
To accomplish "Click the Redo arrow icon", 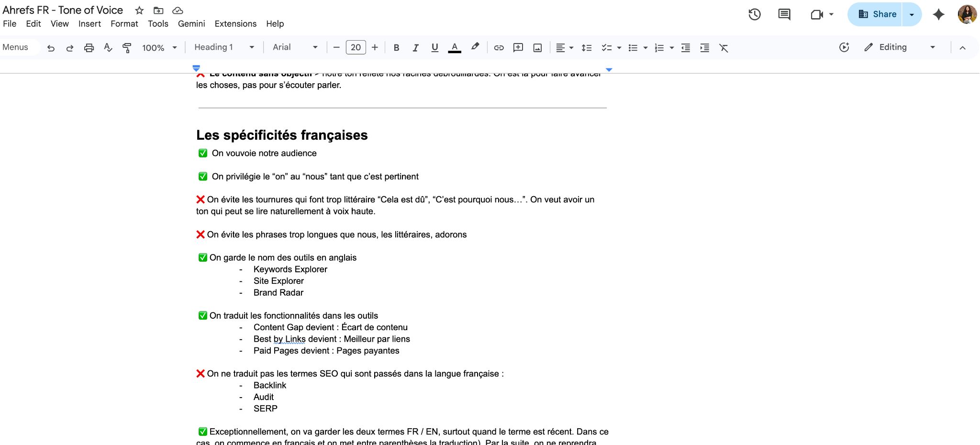I will coord(70,48).
